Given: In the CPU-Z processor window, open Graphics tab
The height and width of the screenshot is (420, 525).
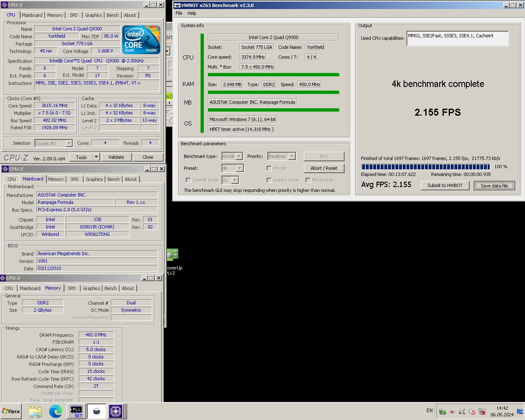Looking at the screenshot, I should [94, 15].
